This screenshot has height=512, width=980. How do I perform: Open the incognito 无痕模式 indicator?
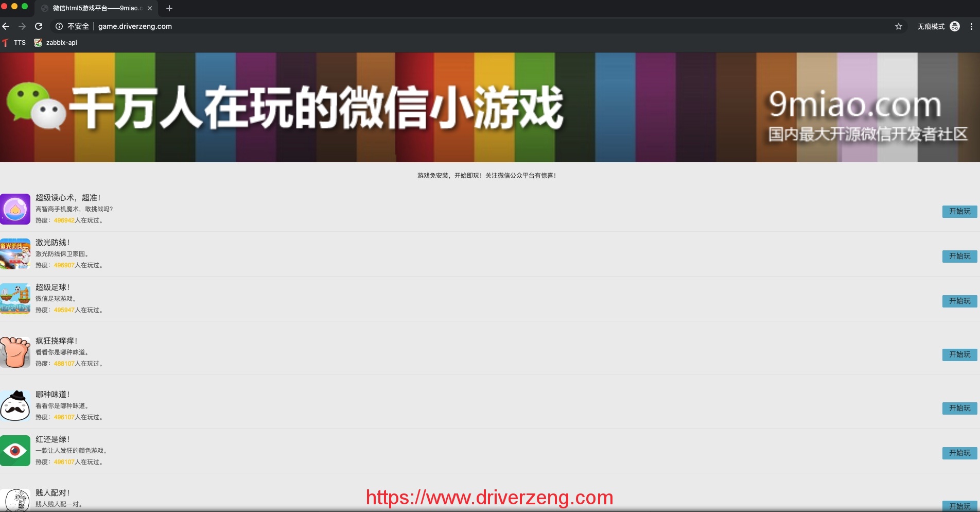(x=938, y=26)
